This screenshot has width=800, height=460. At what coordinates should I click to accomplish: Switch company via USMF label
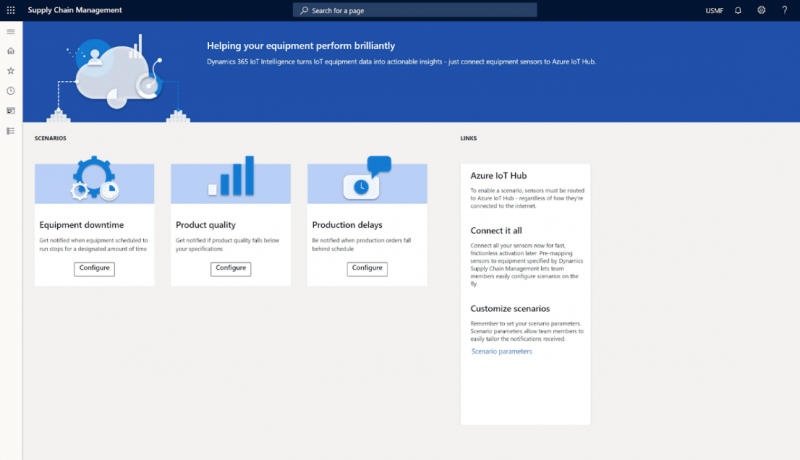click(714, 10)
